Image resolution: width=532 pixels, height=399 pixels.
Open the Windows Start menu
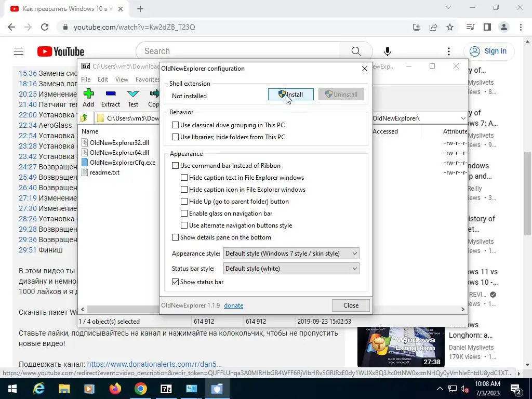pos(12,389)
